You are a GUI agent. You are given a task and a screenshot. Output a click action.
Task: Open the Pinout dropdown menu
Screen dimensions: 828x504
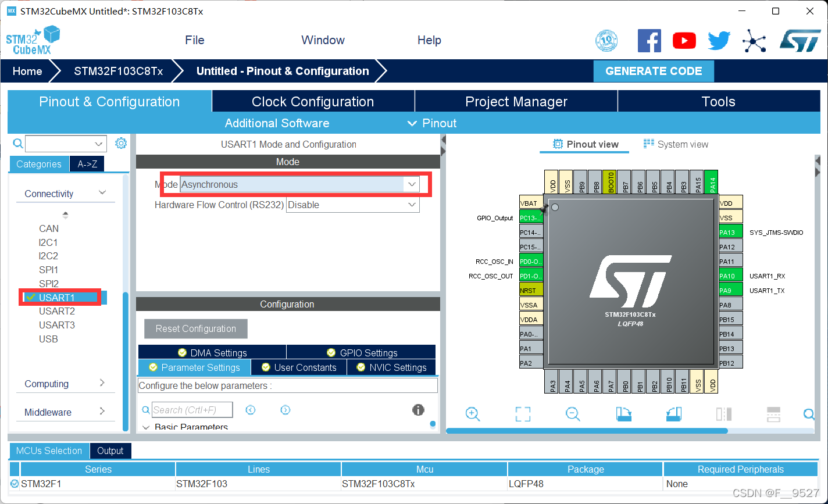[x=432, y=123]
